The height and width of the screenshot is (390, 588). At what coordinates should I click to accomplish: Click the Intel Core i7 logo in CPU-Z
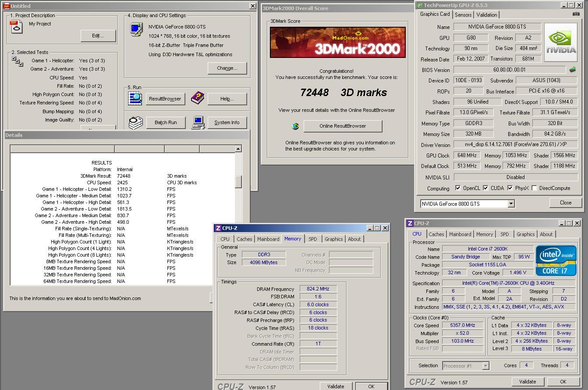coord(556,261)
